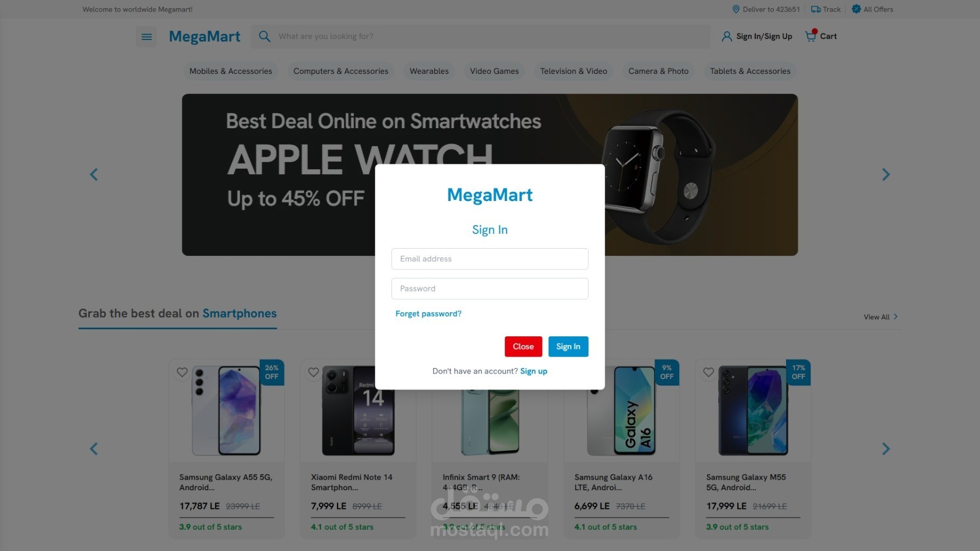
Task: Focus the Email address field
Action: [490, 259]
